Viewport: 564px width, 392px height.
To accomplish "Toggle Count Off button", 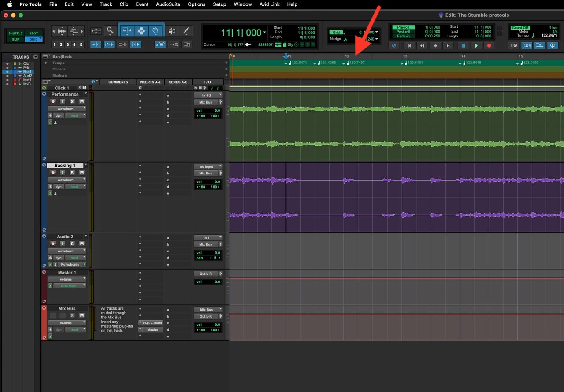I will 520,27.
